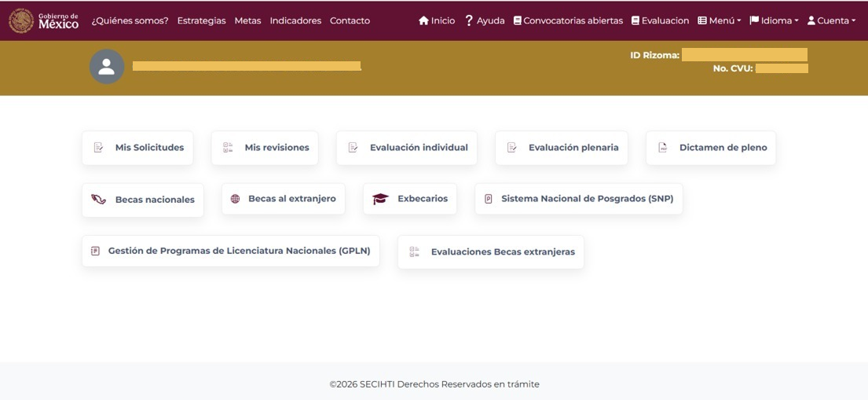
Task: Click the graduation cap icon for Exbecarios
Action: point(380,200)
